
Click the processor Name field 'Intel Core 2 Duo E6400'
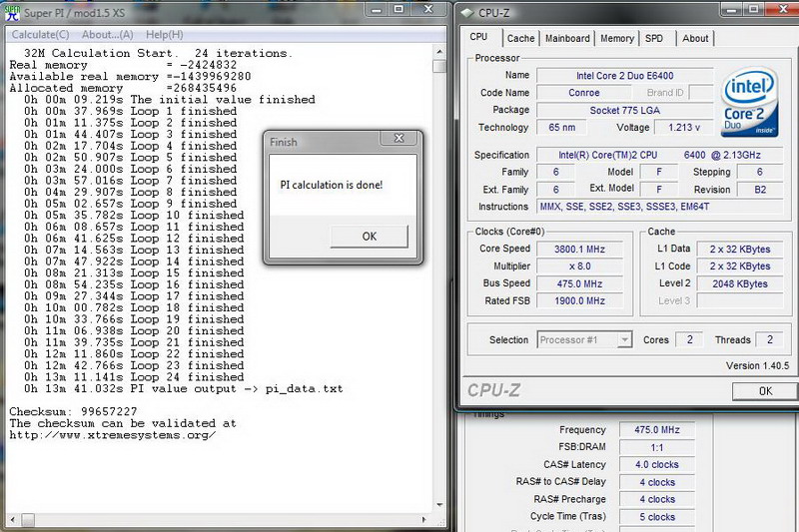(x=625, y=75)
